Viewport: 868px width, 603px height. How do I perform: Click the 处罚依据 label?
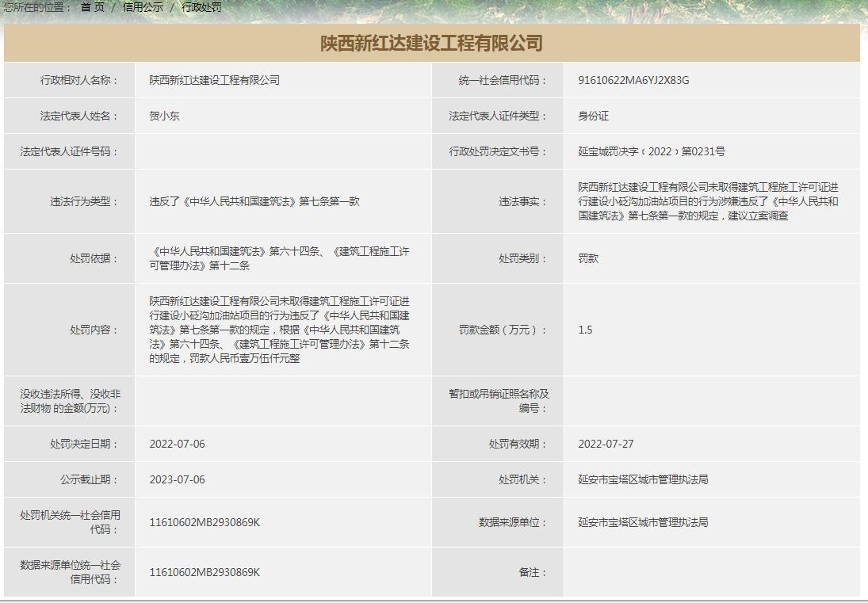94,258
